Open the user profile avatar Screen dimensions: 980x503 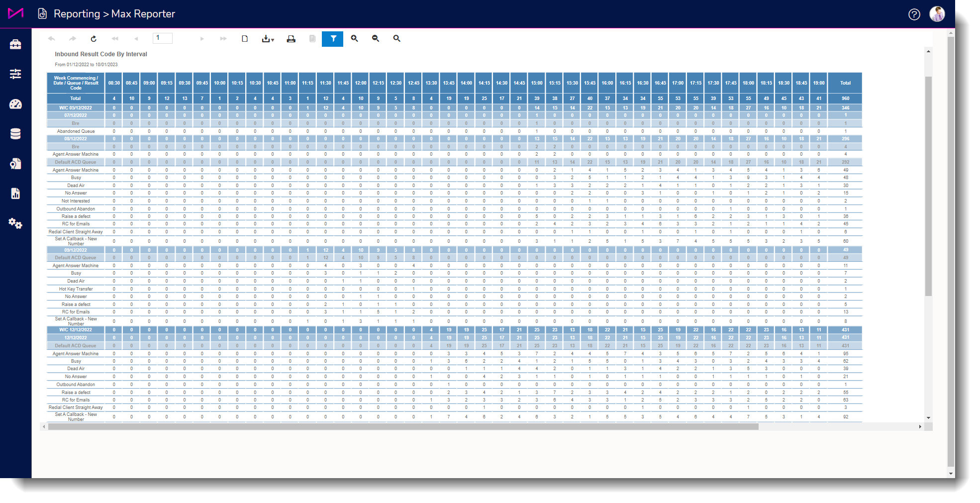click(x=937, y=14)
